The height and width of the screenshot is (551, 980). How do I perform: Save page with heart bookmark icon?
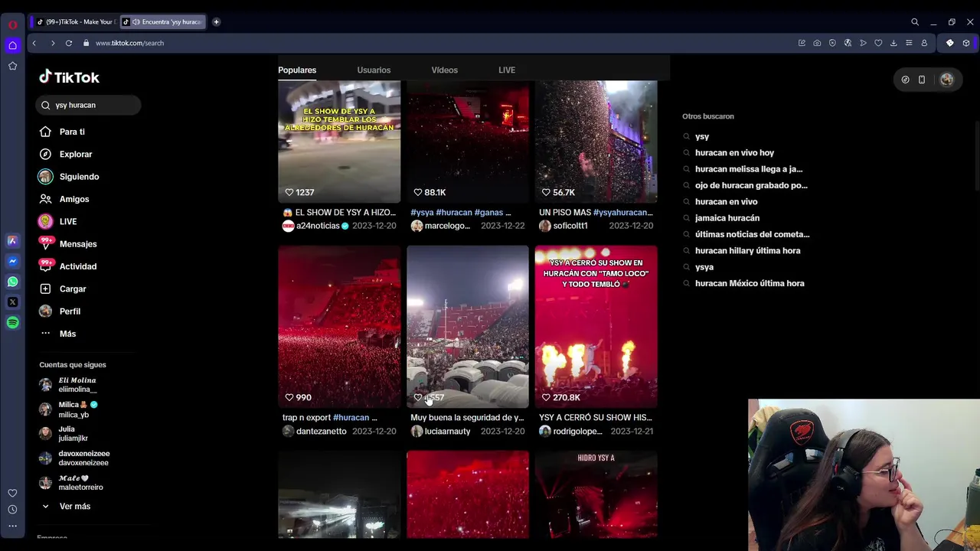point(878,43)
